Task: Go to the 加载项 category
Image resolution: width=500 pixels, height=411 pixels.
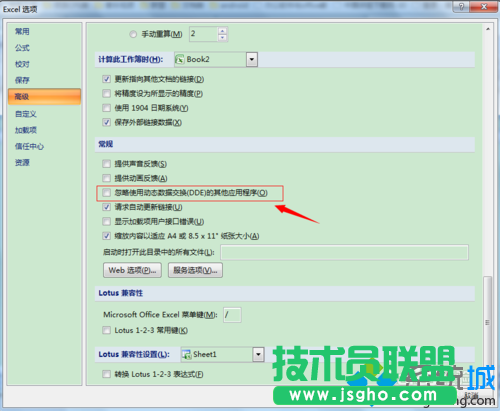Action: pyautogui.click(x=26, y=130)
